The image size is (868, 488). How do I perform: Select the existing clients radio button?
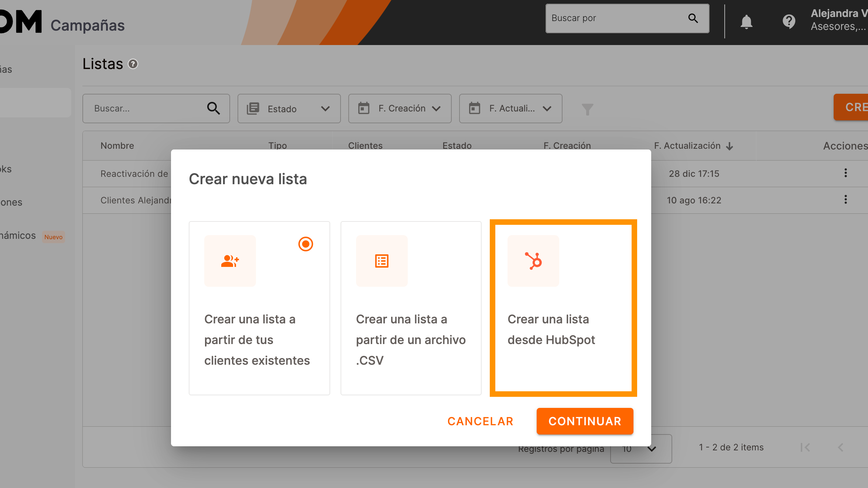[x=305, y=244]
